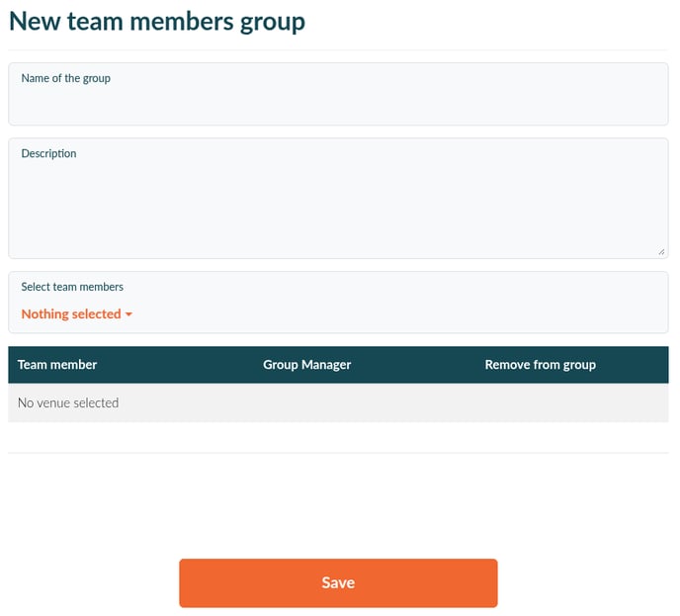Image resolution: width=680 pixels, height=616 pixels.
Task: Click the Team member column header
Action: (x=57, y=365)
